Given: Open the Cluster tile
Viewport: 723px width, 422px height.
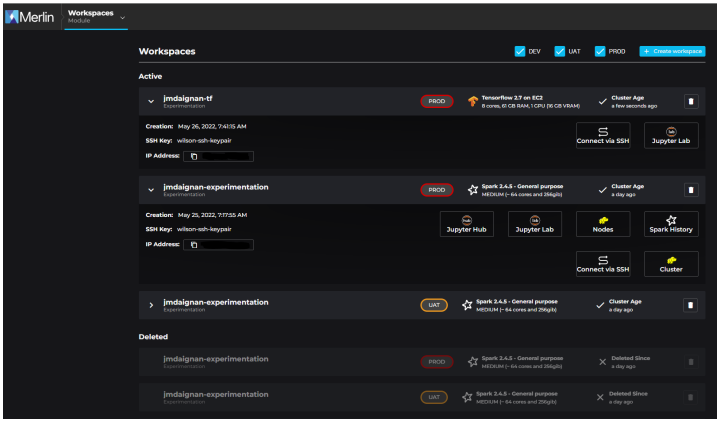Looking at the screenshot, I should point(671,264).
